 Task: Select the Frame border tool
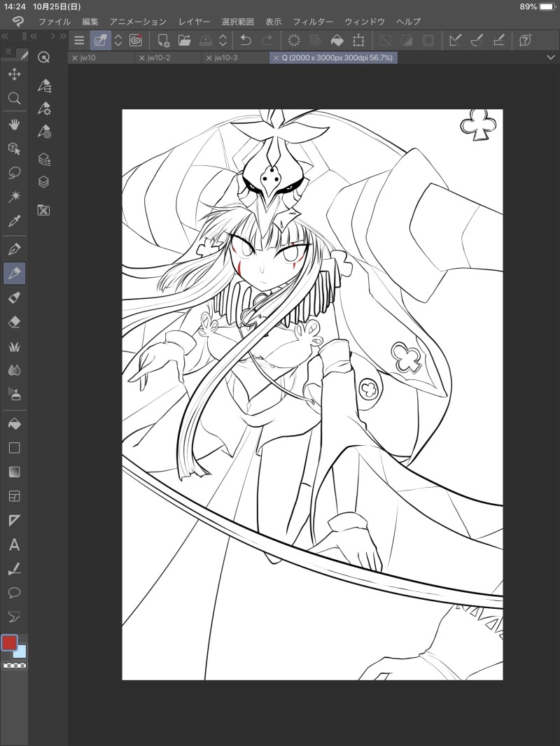pyautogui.click(x=14, y=496)
